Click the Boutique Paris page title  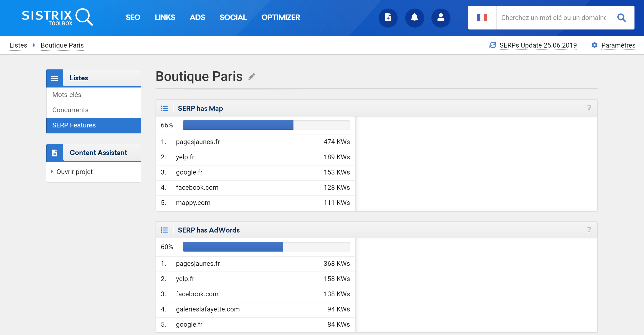199,76
